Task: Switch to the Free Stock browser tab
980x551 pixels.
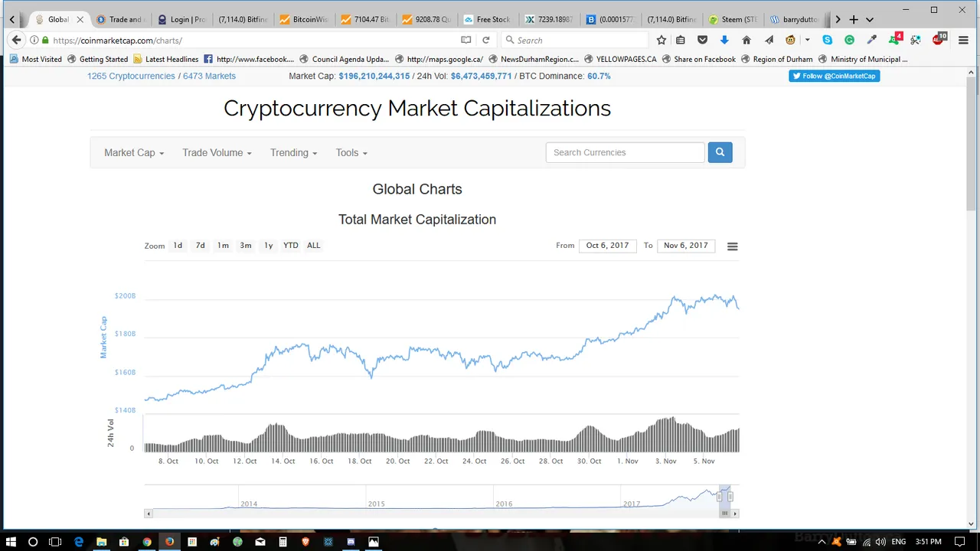Action: point(488,19)
